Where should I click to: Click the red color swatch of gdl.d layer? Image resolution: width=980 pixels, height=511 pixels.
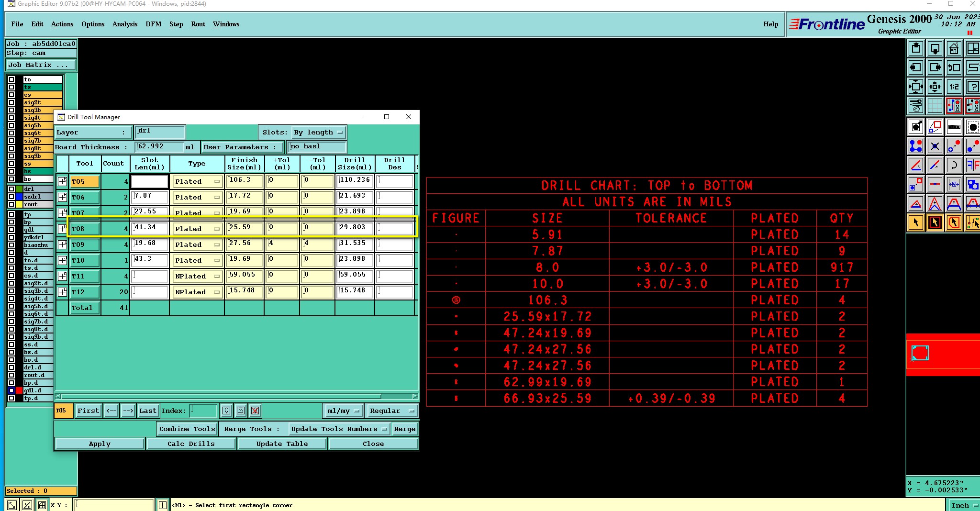[x=19, y=390]
